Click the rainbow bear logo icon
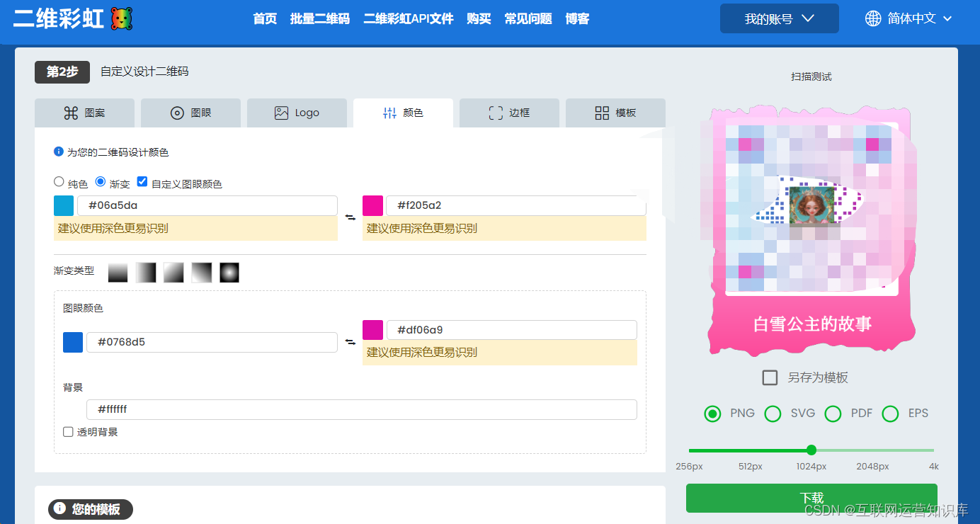 122,19
